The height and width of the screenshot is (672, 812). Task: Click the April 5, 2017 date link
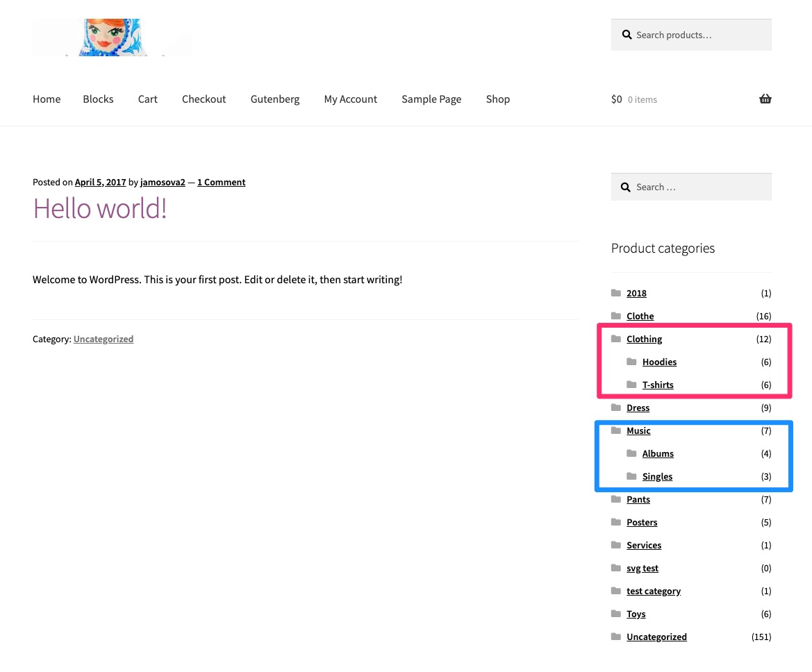tap(100, 182)
